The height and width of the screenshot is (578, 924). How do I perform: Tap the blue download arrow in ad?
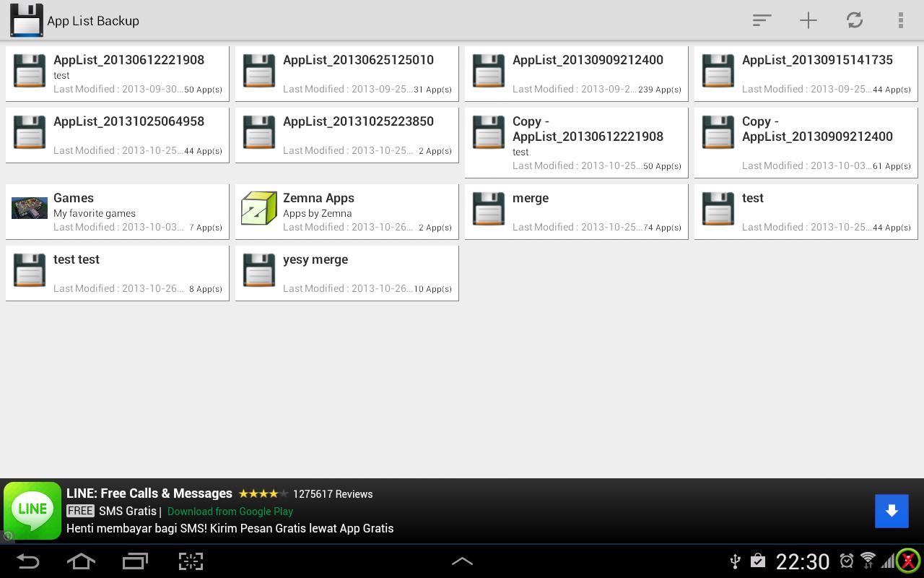(892, 511)
